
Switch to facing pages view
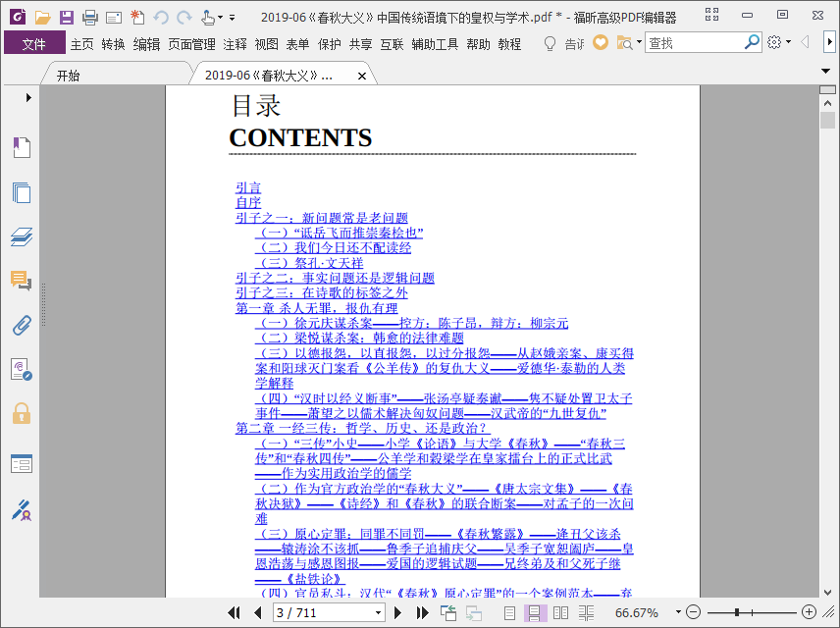pos(560,612)
